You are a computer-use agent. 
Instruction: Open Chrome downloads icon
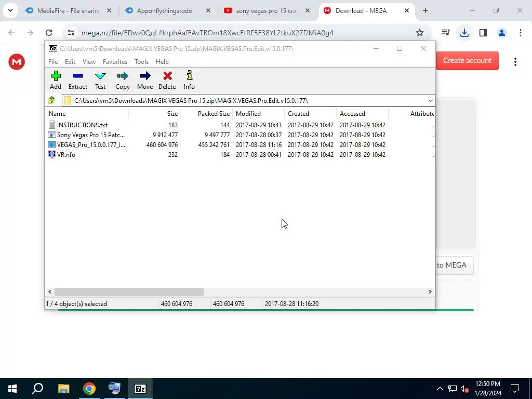tap(464, 33)
